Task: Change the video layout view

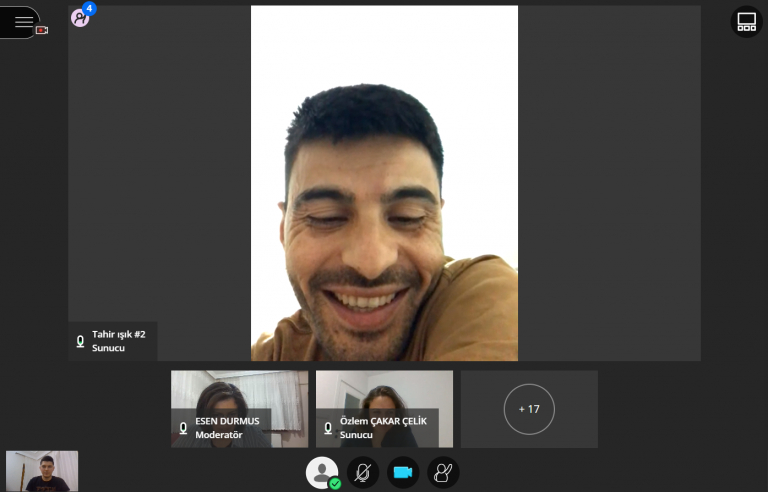Action: coord(746,22)
